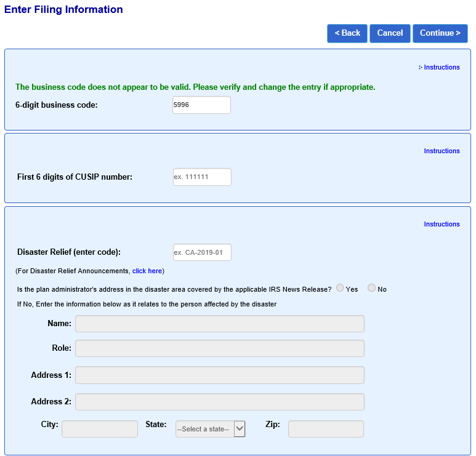Go back using the '< Back' button
The height and width of the screenshot is (456, 476).
pyautogui.click(x=347, y=33)
